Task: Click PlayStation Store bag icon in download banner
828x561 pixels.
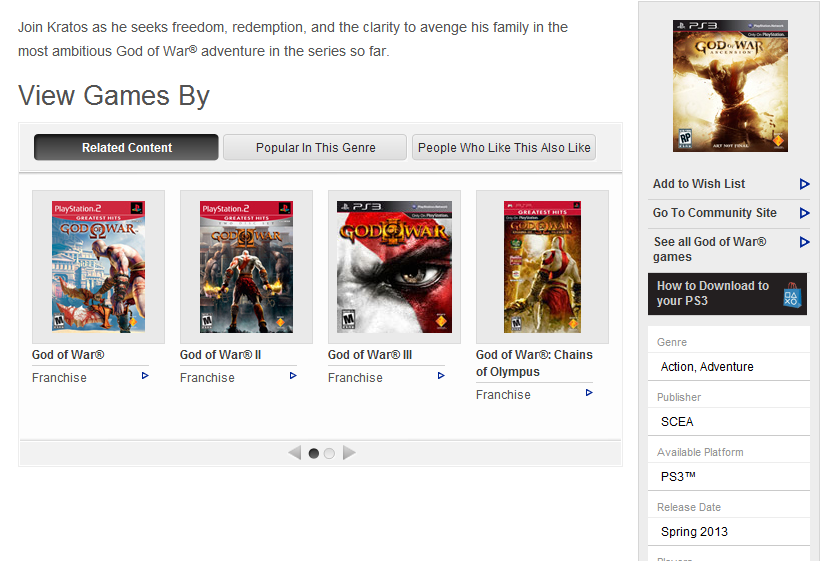Action: point(791,294)
